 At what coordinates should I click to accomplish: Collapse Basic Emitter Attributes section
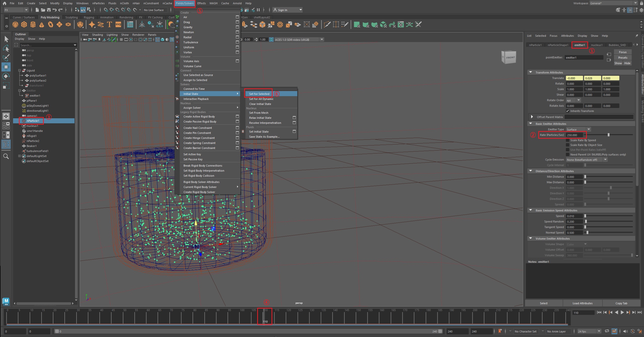(531, 124)
